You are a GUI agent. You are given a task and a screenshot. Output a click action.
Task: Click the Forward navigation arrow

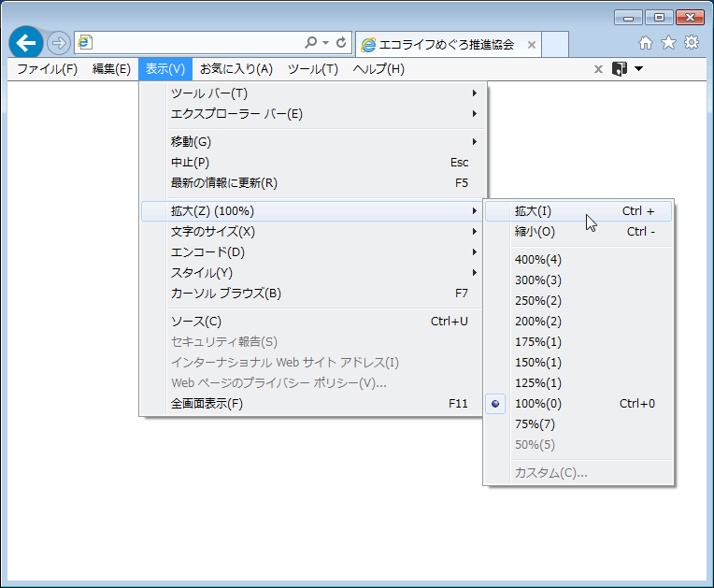[59, 43]
